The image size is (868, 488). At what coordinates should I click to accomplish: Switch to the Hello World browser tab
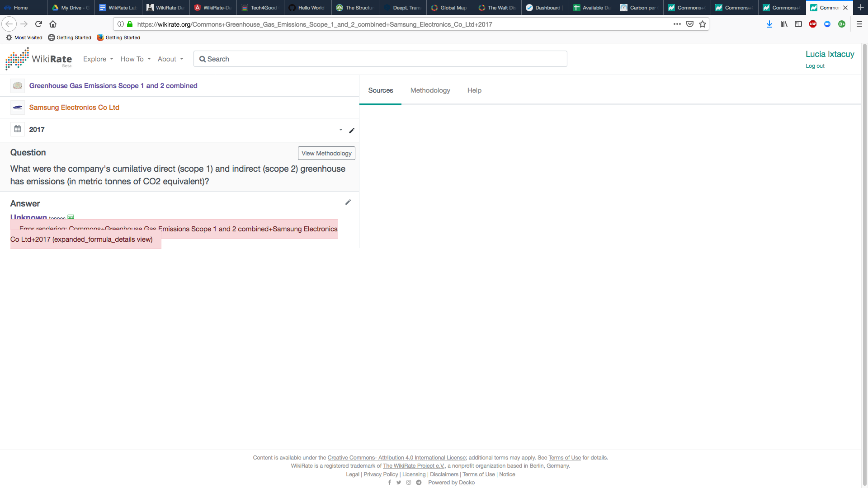pos(308,8)
